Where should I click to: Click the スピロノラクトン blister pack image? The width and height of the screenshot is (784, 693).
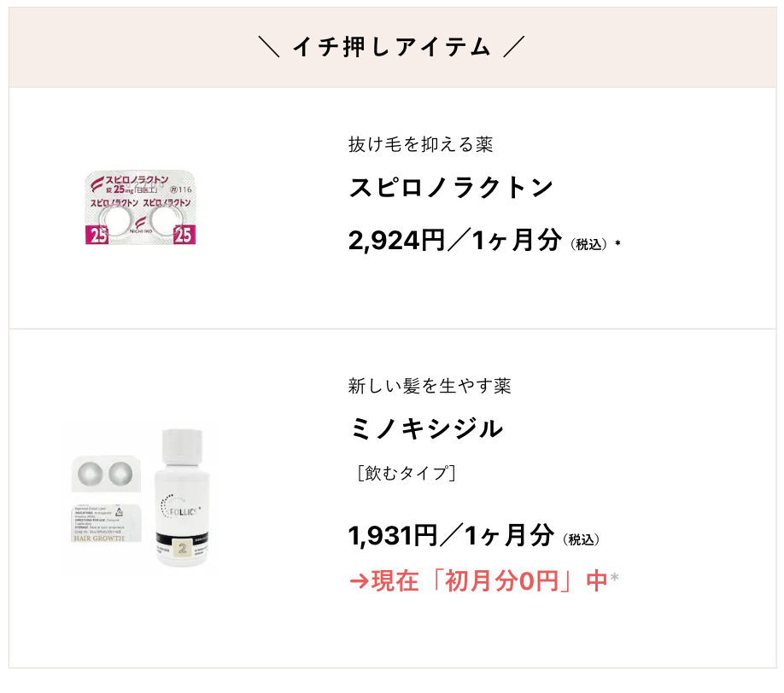pyautogui.click(x=141, y=207)
